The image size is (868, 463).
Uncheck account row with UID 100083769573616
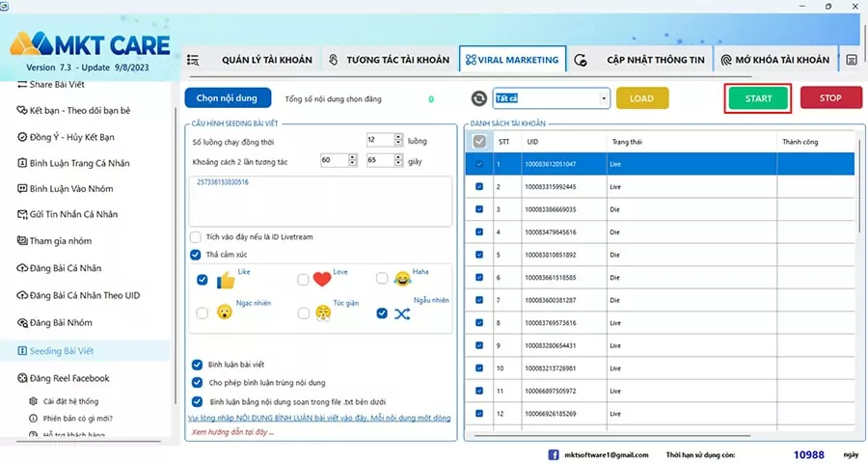tap(479, 322)
